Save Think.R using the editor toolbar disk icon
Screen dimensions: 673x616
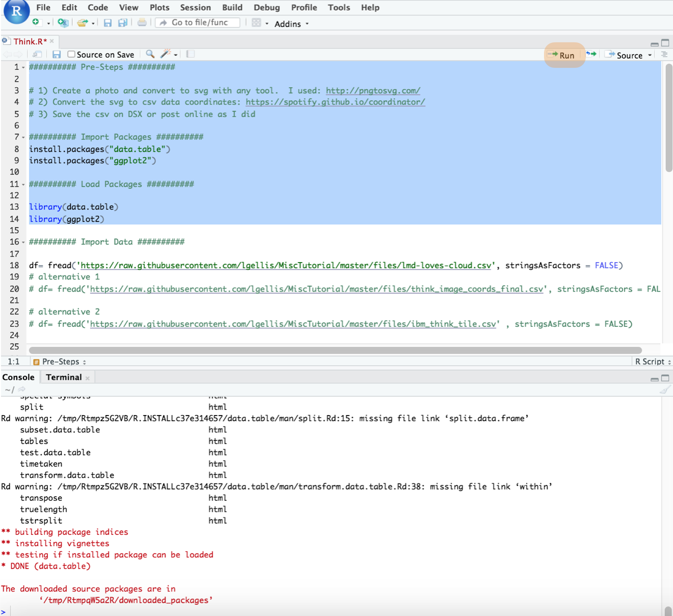(x=57, y=54)
